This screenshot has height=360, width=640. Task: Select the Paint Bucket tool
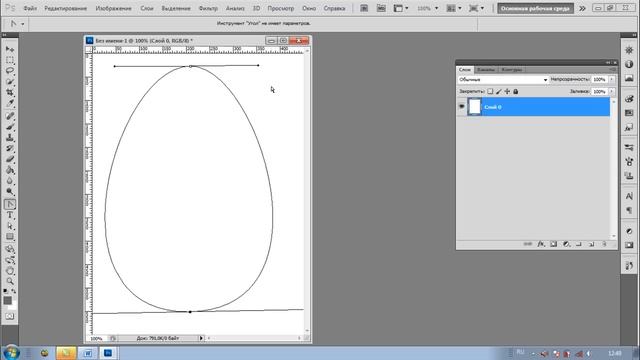(x=10, y=170)
